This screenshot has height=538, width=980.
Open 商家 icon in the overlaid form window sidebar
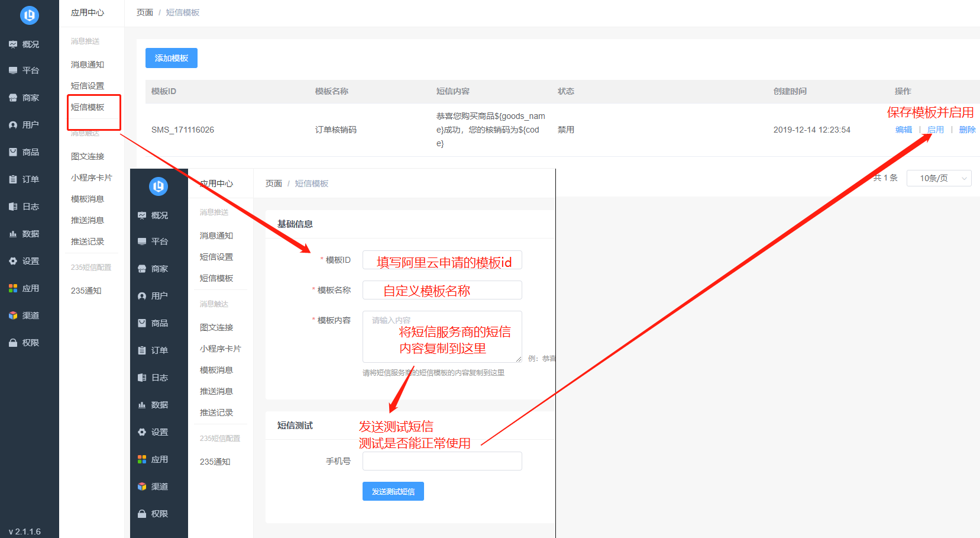(142, 269)
